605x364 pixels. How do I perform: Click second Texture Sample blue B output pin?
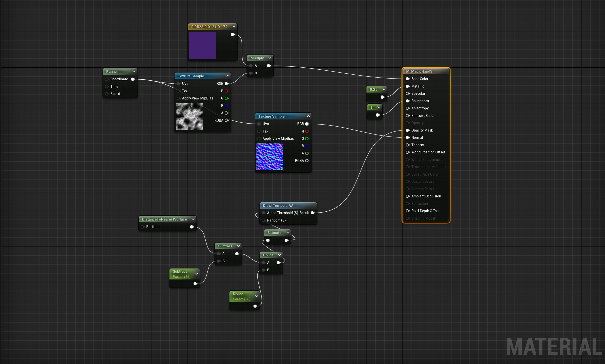(x=307, y=146)
